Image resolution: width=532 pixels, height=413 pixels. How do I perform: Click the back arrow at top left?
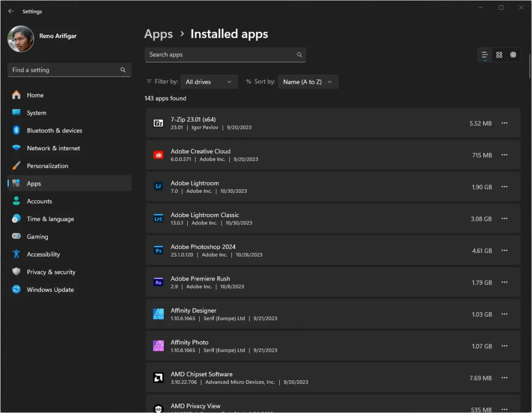[x=11, y=11]
